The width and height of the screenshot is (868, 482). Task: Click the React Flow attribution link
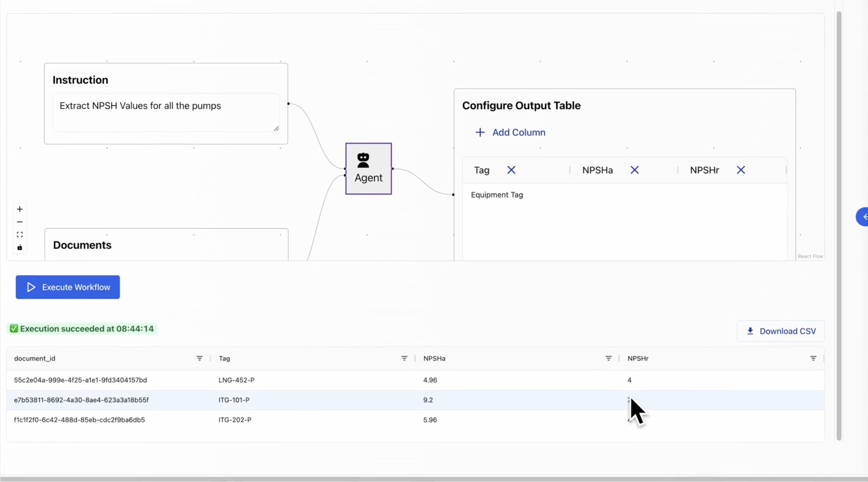point(810,256)
